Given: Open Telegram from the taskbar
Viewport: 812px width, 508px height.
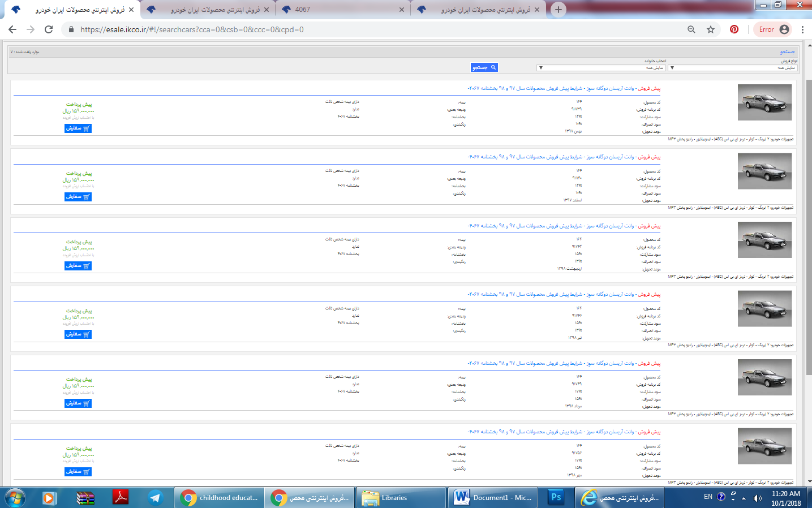Looking at the screenshot, I should click(x=154, y=498).
